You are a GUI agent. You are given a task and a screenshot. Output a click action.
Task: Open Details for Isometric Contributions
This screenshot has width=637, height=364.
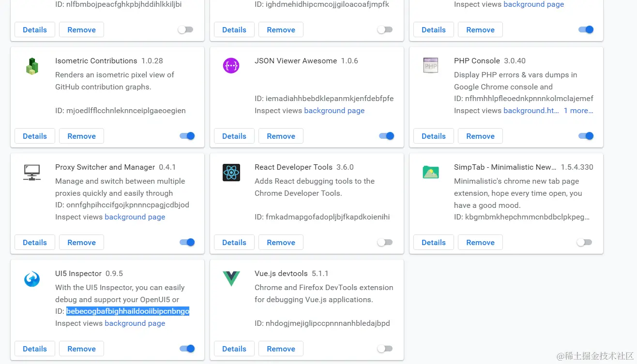tap(35, 136)
